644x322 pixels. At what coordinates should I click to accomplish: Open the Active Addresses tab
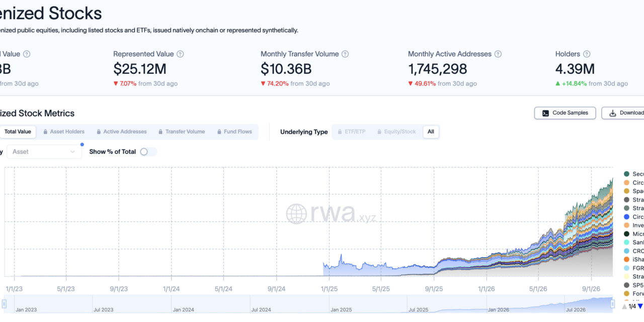tap(121, 132)
